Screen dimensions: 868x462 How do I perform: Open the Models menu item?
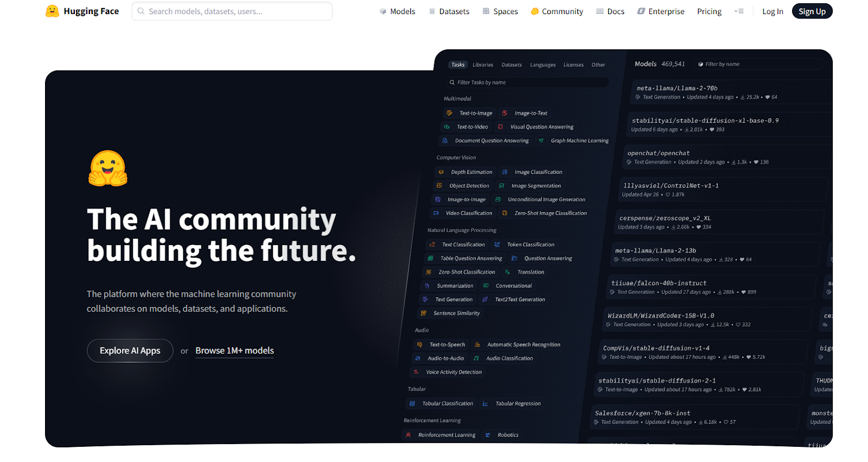pyautogui.click(x=403, y=11)
